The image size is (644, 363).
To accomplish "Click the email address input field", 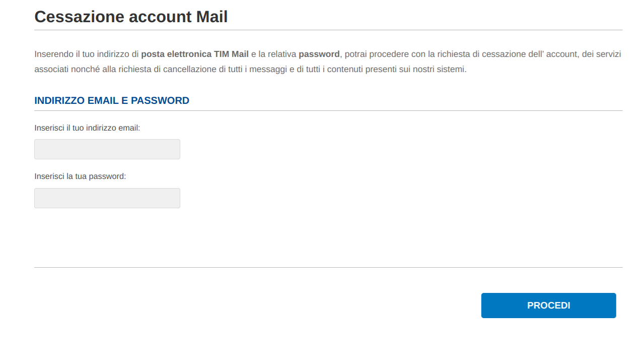I will tap(107, 149).
